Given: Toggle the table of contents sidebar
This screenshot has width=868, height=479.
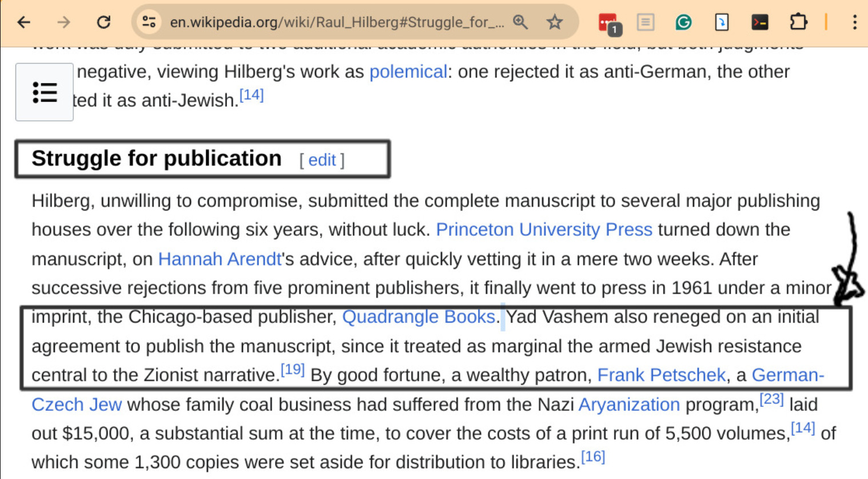Looking at the screenshot, I should [x=45, y=92].
